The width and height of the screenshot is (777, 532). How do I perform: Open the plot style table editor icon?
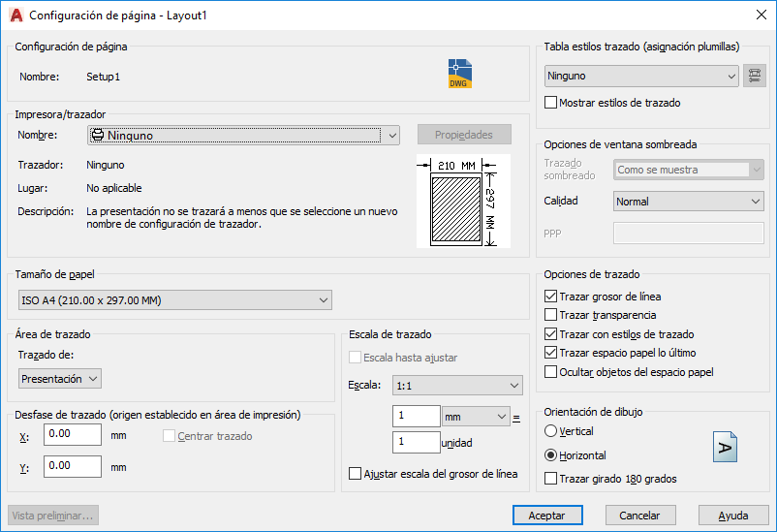pos(754,76)
